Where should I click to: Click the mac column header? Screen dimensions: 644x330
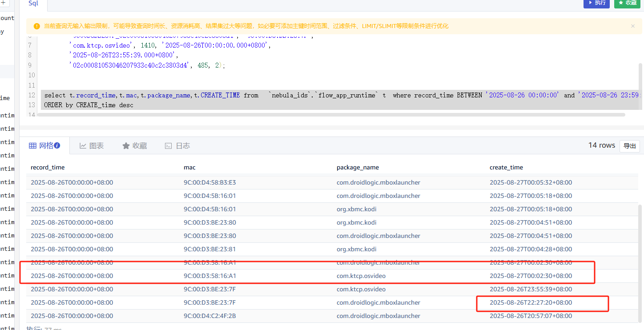click(189, 168)
